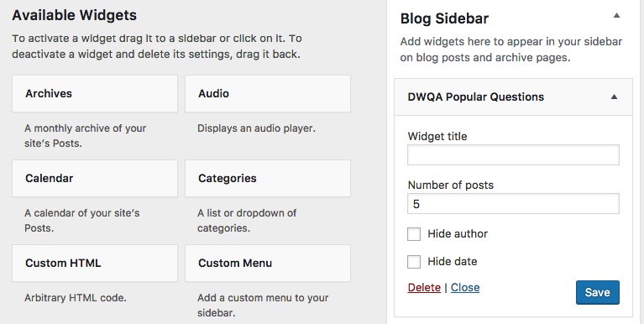The width and height of the screenshot is (644, 324).
Task: Click the Hide author label text
Action: (458, 233)
